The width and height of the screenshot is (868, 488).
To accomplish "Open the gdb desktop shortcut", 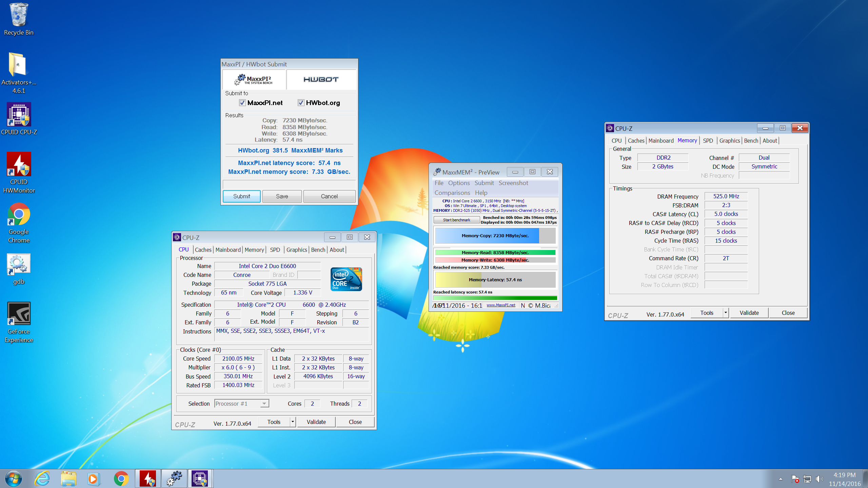I will (19, 269).
